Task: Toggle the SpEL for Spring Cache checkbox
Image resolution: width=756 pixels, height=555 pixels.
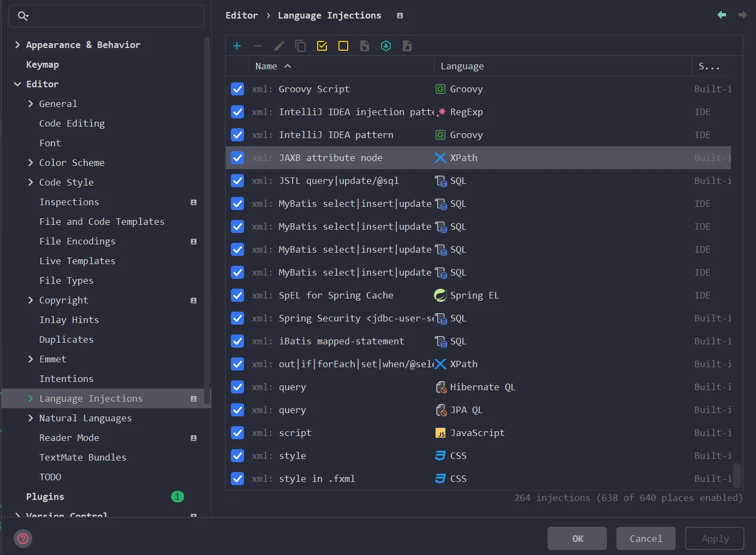Action: [x=237, y=295]
